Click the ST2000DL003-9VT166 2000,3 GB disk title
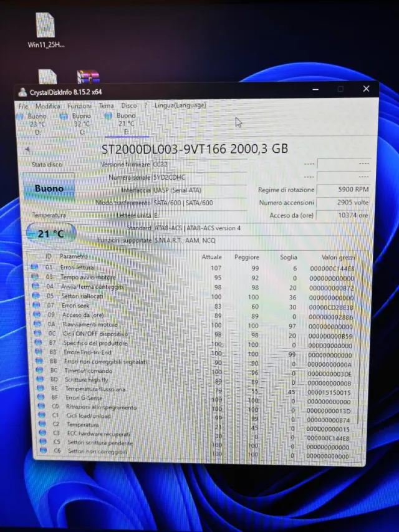This screenshot has width=399, height=532. tap(195, 149)
